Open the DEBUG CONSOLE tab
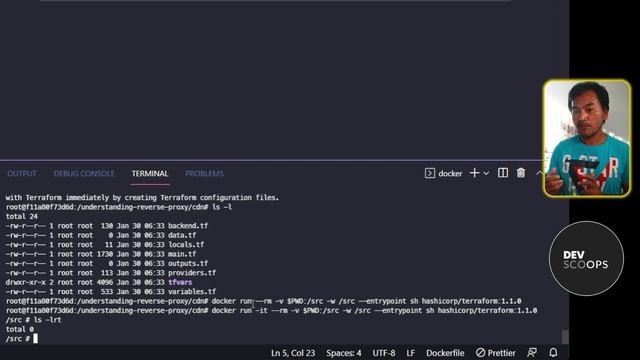The image size is (640, 360). (84, 173)
